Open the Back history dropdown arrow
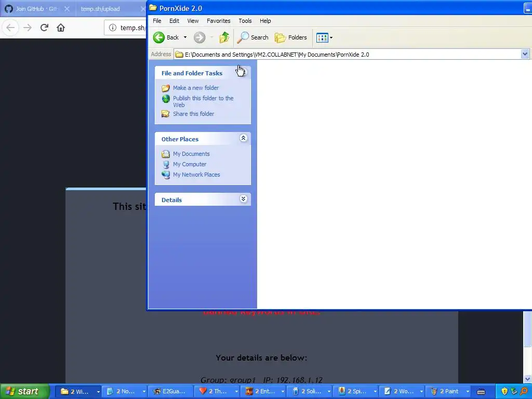Image resolution: width=532 pixels, height=399 pixels. (x=185, y=37)
